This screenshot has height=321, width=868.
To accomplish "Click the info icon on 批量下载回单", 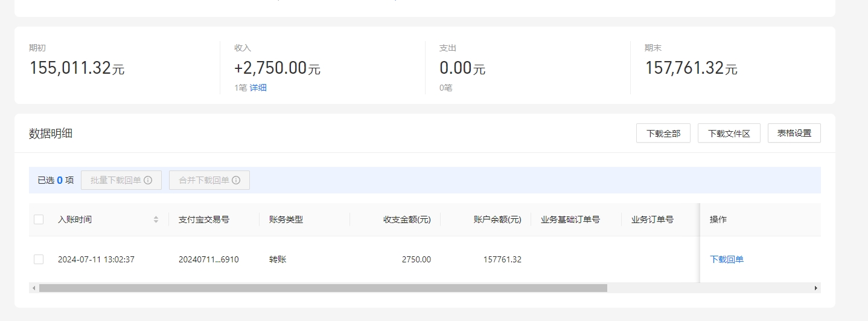I will tap(148, 180).
